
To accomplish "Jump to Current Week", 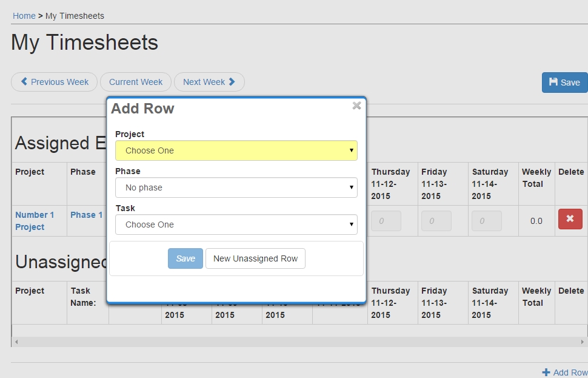I will click(x=136, y=82).
